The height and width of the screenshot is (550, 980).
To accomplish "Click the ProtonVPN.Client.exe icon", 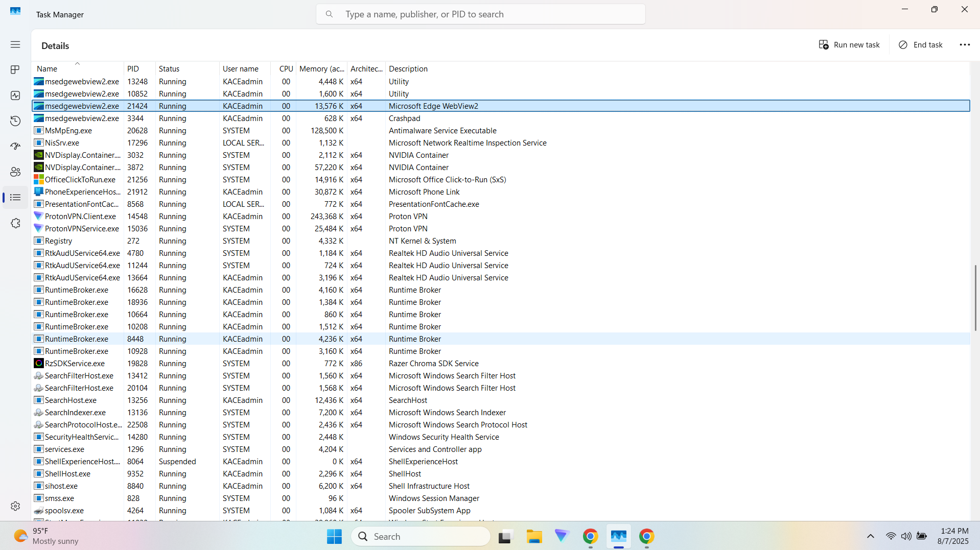I will 38,216.
